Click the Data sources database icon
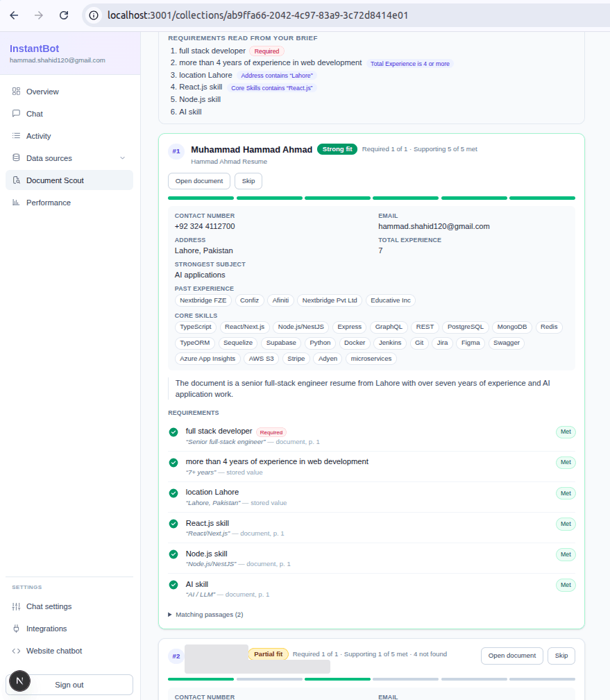The width and height of the screenshot is (610, 700). coord(17,157)
